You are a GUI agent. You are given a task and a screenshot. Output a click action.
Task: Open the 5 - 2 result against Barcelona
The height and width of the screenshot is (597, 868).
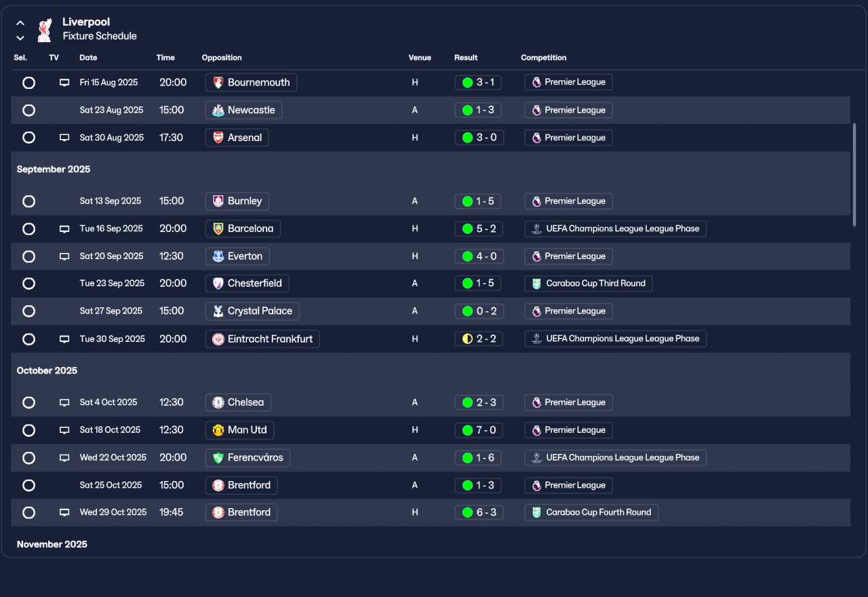(479, 229)
